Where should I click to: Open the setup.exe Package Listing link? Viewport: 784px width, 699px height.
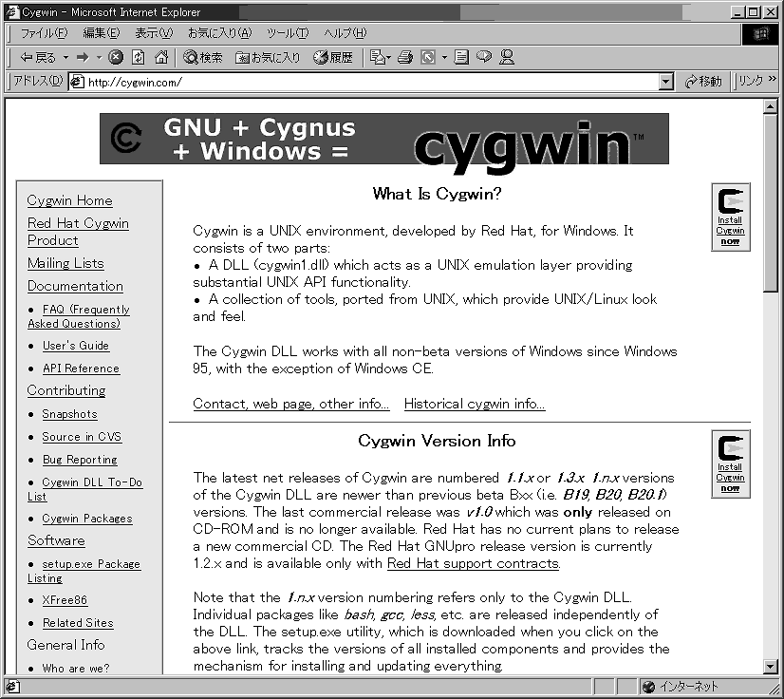pos(84,571)
